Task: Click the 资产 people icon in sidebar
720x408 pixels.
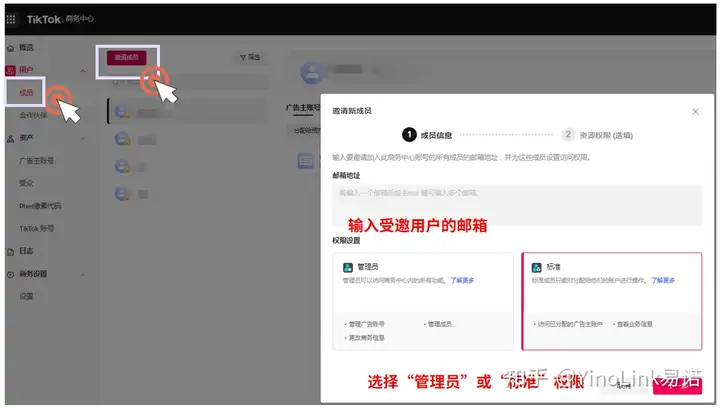Action: tap(11, 139)
